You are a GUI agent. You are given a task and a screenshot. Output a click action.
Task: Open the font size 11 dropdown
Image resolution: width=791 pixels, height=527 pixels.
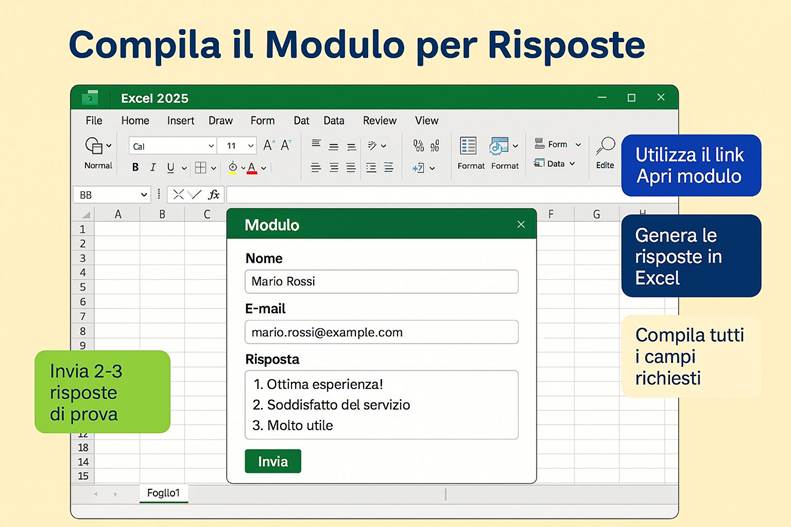(x=250, y=146)
